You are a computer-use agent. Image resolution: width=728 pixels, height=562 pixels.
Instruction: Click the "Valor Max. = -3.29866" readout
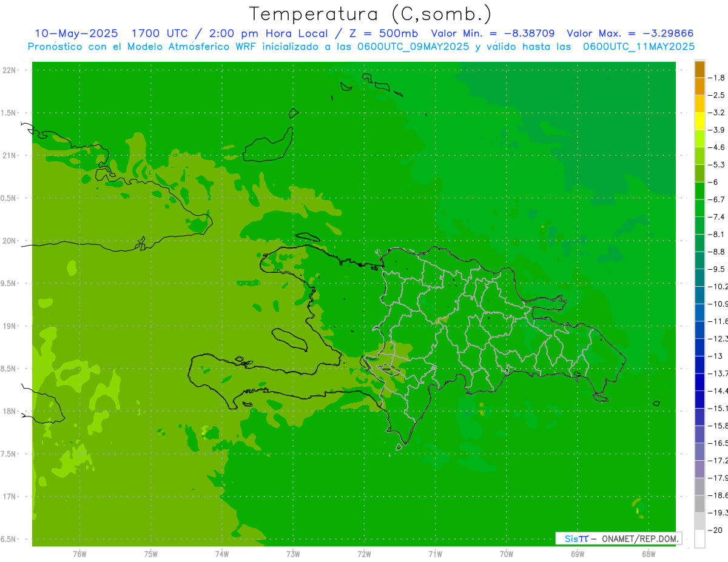coord(630,33)
